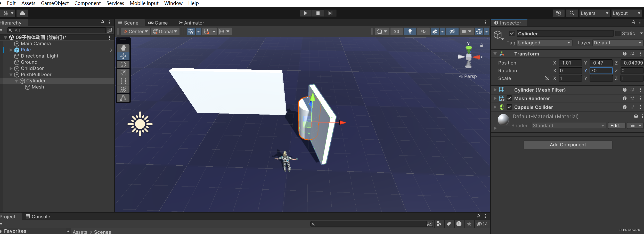This screenshot has width=644, height=234.
Task: Select the Hand (pan) tool
Action: point(123,48)
